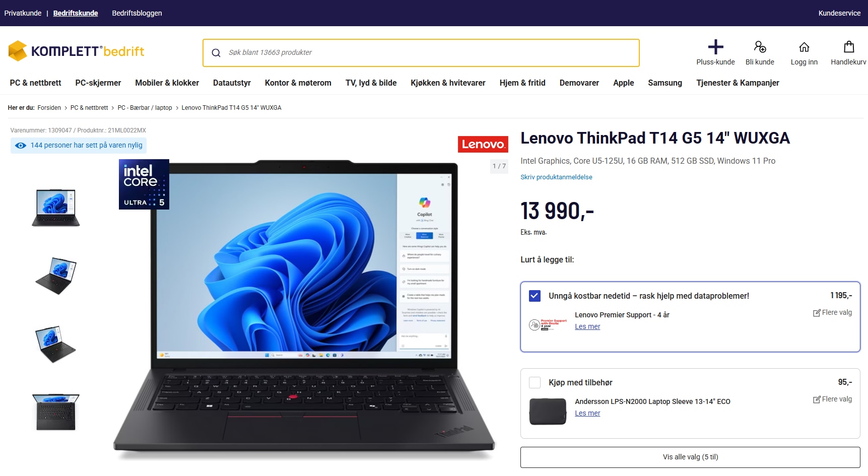The image size is (868, 476).
Task: Expand Vis alle valg (5 til)
Action: (690, 457)
